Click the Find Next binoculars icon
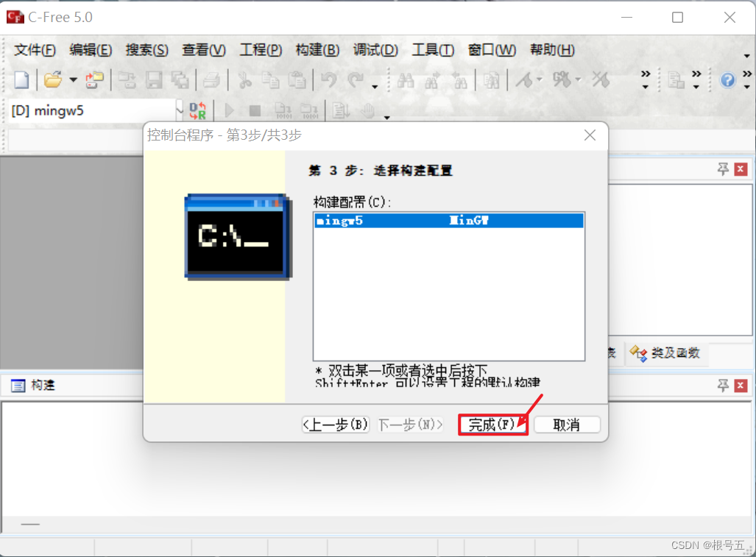Screen dimensions: 756x557 432,79
